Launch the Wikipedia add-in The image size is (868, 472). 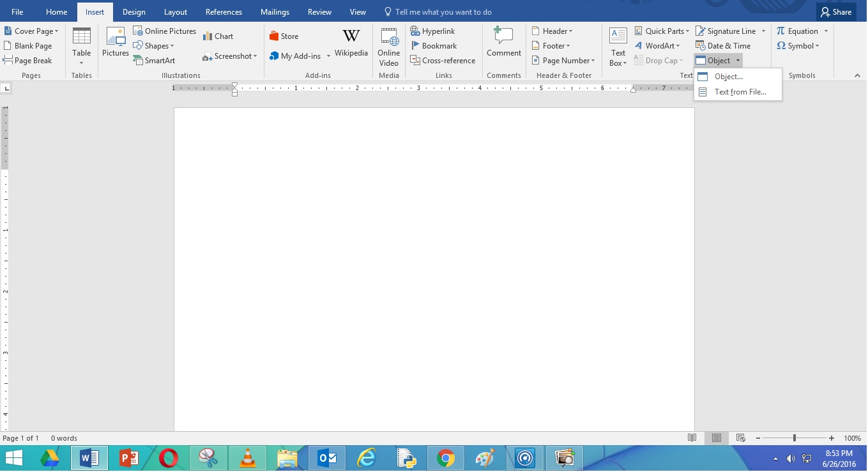351,43
